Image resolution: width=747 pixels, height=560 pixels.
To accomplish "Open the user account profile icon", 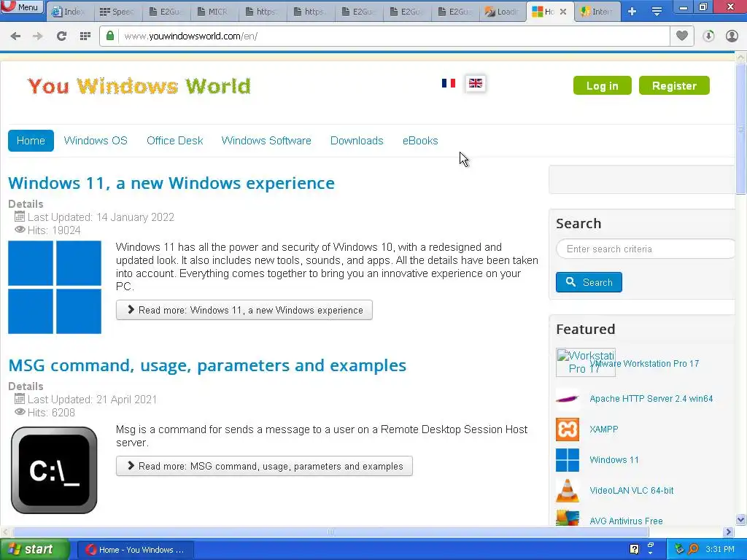I will coord(732,36).
